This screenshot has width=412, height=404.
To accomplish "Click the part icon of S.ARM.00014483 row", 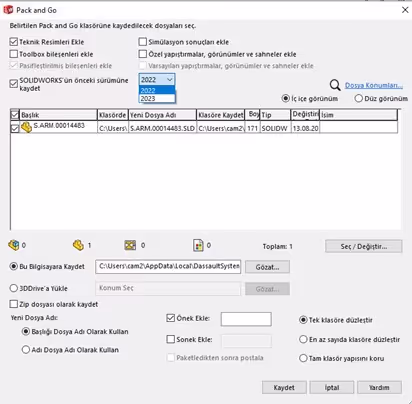I will 26,127.
